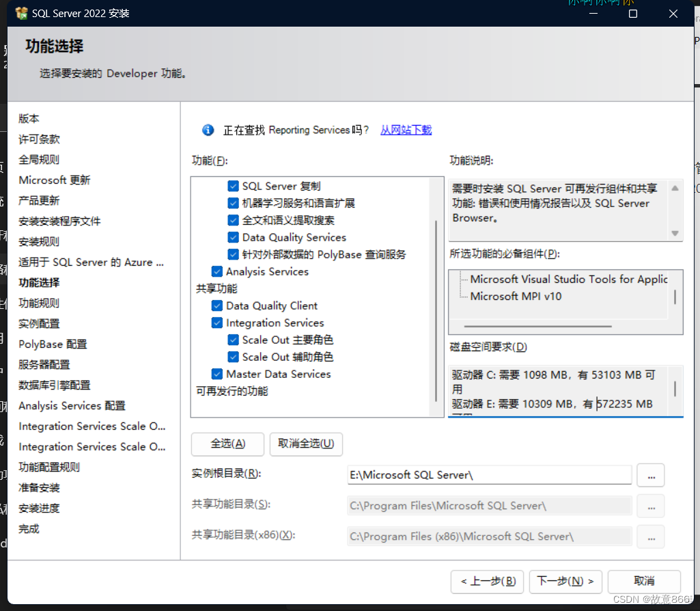The height and width of the screenshot is (611, 700).
Task: Open the browse icon next to 实例根目录
Action: (x=650, y=475)
